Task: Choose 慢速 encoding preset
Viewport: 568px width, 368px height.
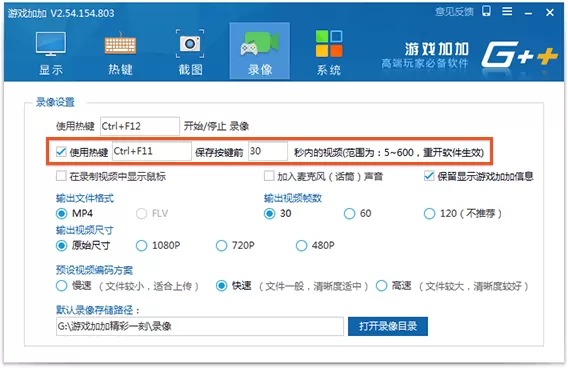Action: (x=62, y=286)
